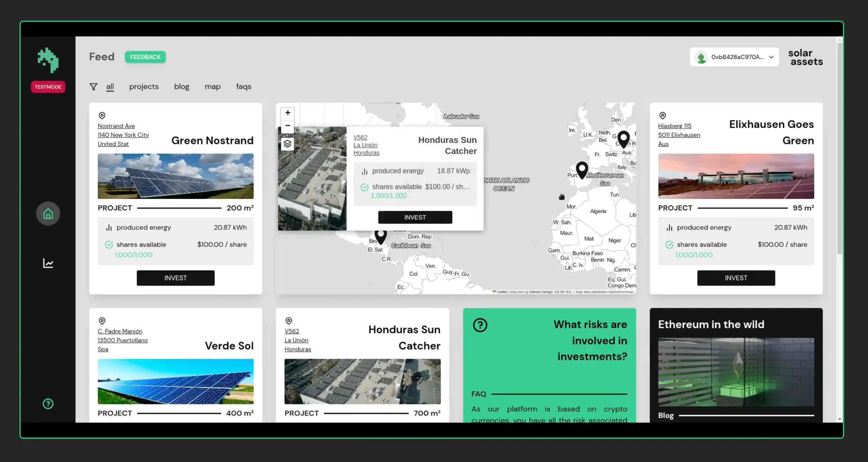
Task: Switch to the projects tab
Action: click(144, 87)
